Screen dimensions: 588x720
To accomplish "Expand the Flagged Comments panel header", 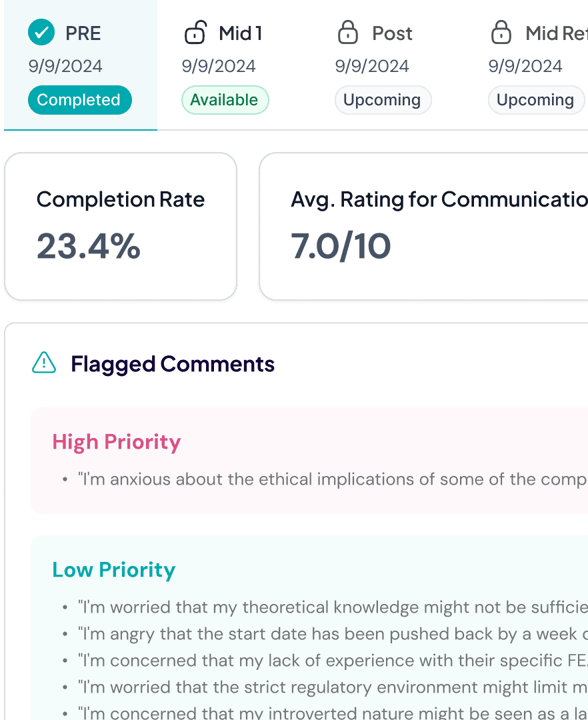I will (173, 364).
